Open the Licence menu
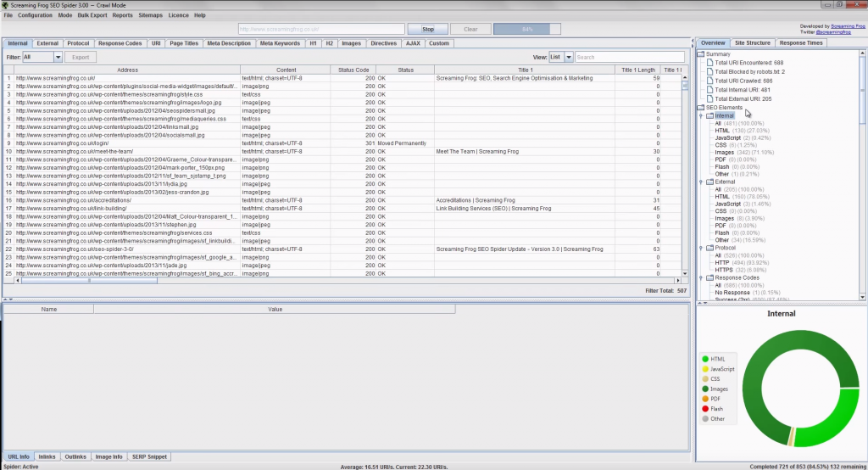868x470 pixels. (x=178, y=15)
